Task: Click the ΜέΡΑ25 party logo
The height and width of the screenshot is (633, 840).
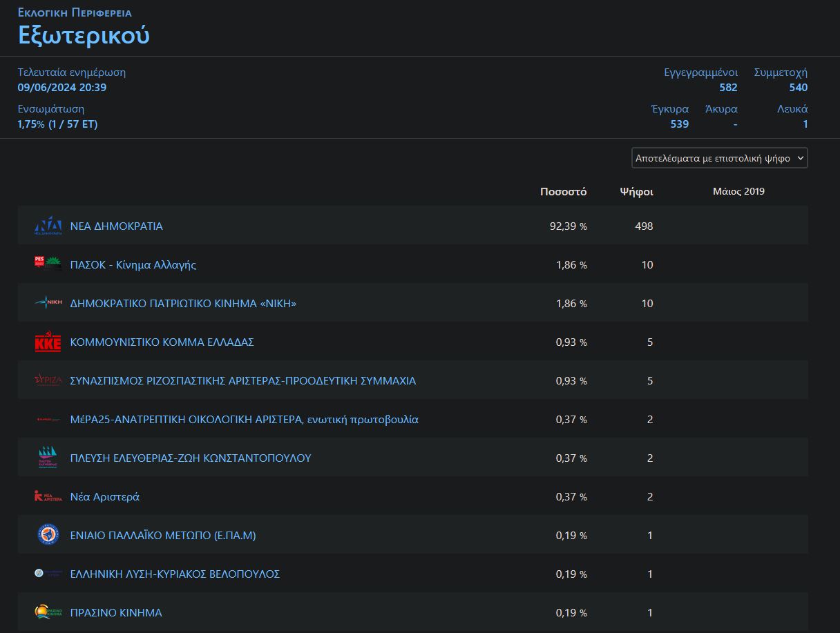Action: click(x=48, y=419)
